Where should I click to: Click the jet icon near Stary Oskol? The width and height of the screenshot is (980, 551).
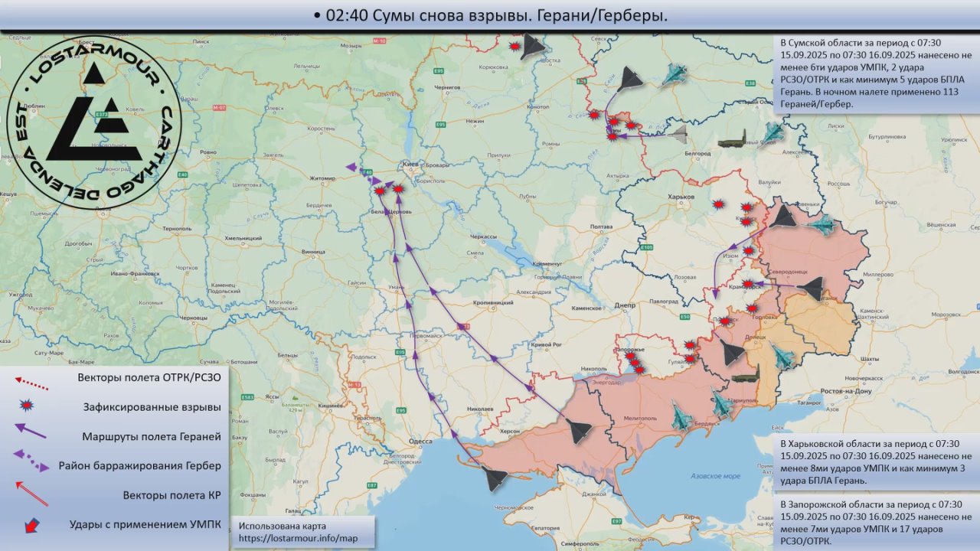773,132
